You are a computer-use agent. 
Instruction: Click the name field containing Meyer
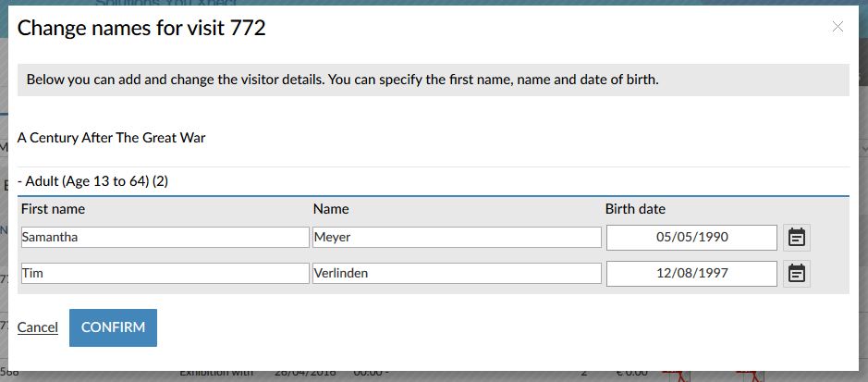457,238
